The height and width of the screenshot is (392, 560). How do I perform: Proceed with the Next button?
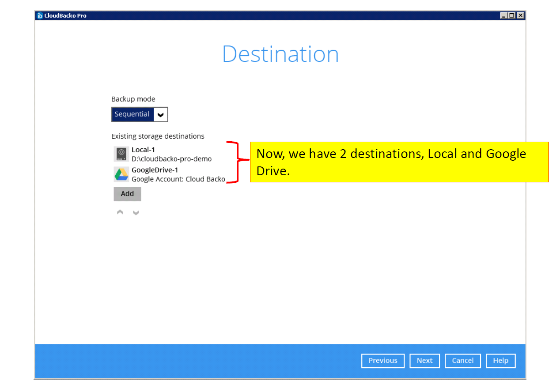[424, 361]
